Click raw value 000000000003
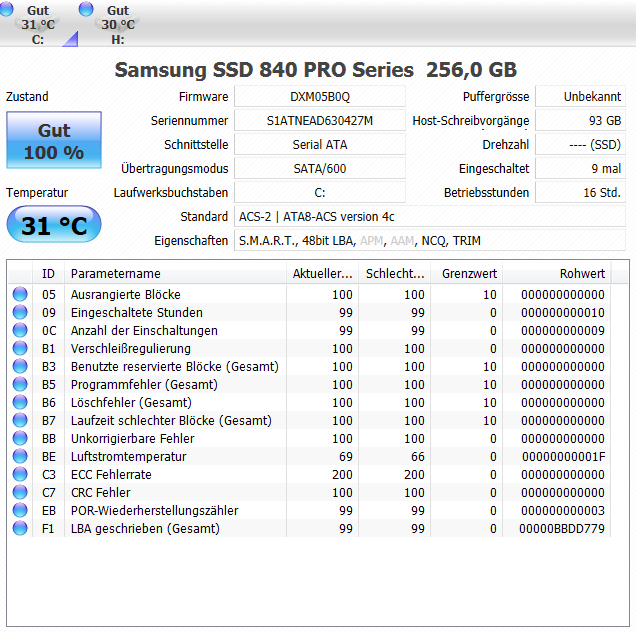 (x=563, y=511)
